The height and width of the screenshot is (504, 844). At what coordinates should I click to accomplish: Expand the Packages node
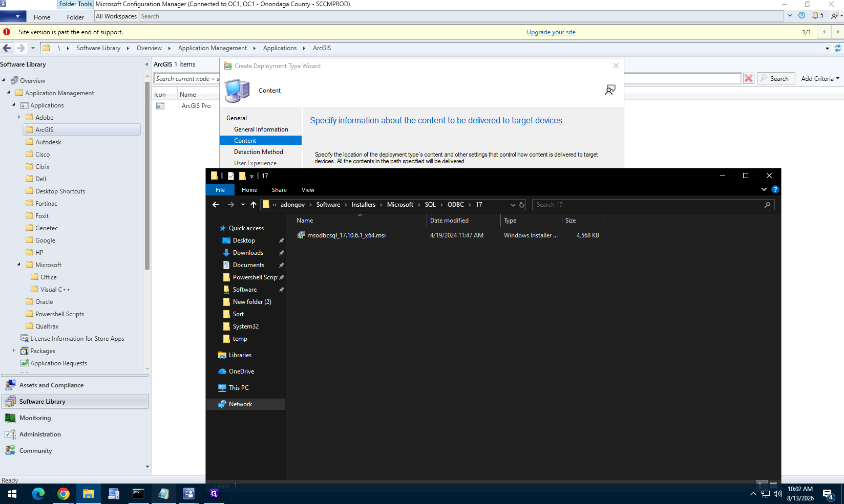[x=14, y=350]
